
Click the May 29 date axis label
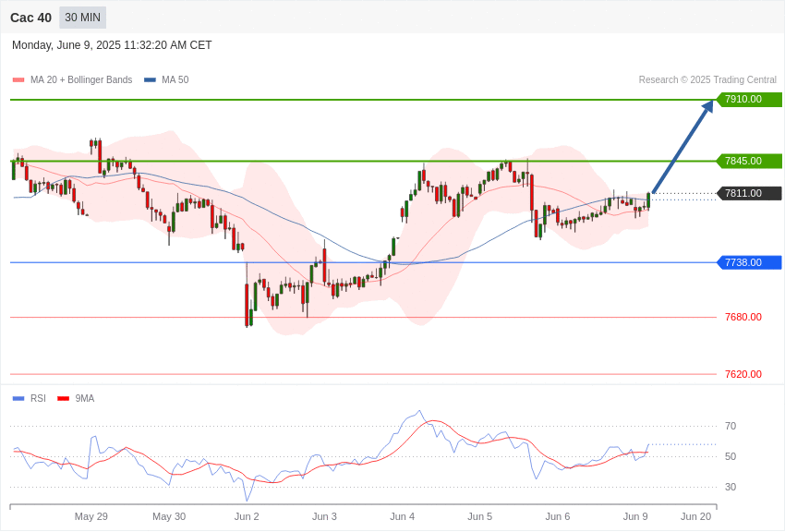(x=91, y=516)
